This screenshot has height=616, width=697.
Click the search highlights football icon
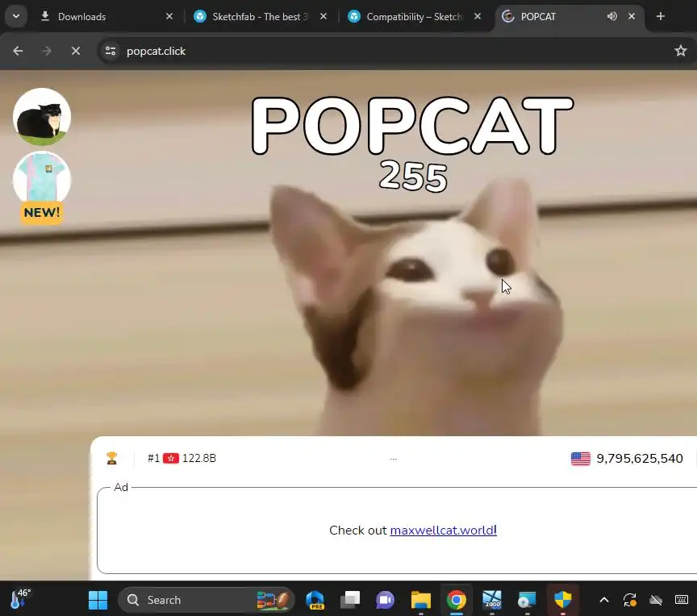273,600
